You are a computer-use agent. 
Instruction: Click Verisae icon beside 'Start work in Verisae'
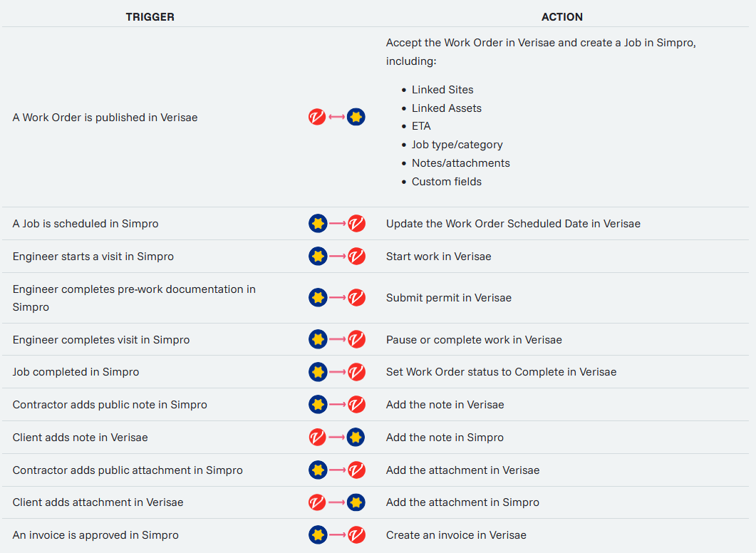pos(356,257)
